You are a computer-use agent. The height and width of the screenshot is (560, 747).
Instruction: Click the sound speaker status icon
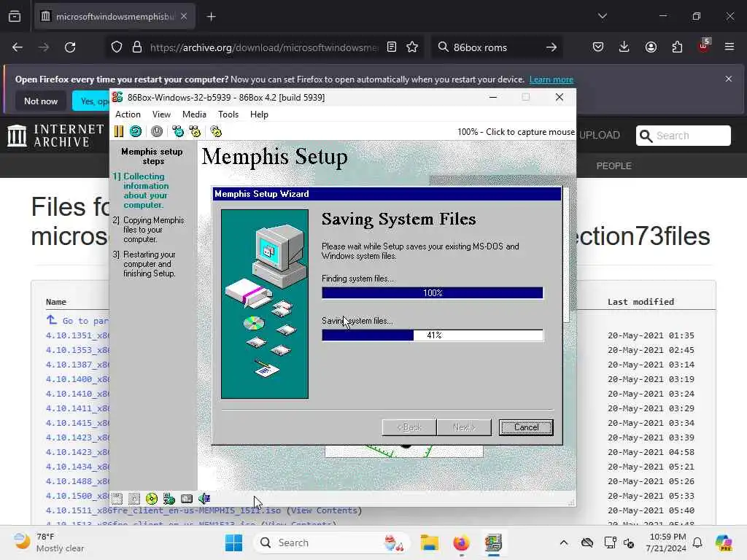pos(204,499)
